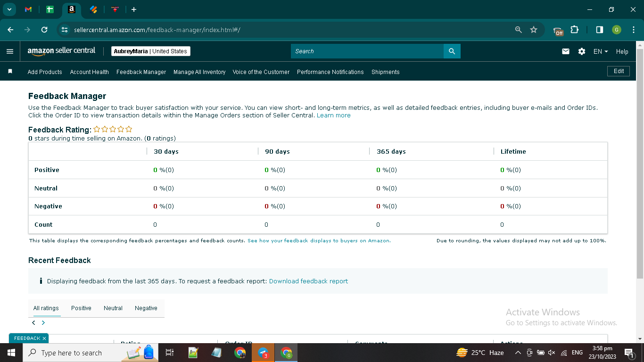
Task: Open Shipments in the nav bar
Action: pos(386,72)
